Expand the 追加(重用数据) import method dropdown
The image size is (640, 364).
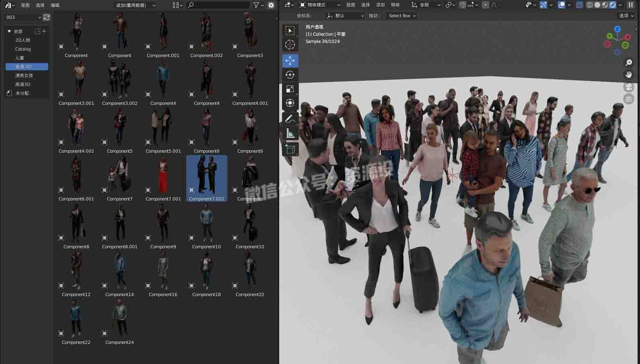tap(136, 5)
